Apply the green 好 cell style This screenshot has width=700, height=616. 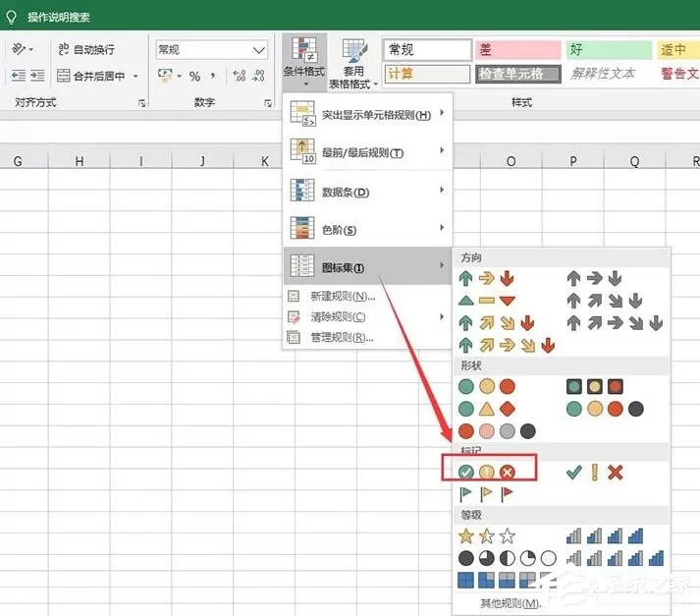point(609,49)
